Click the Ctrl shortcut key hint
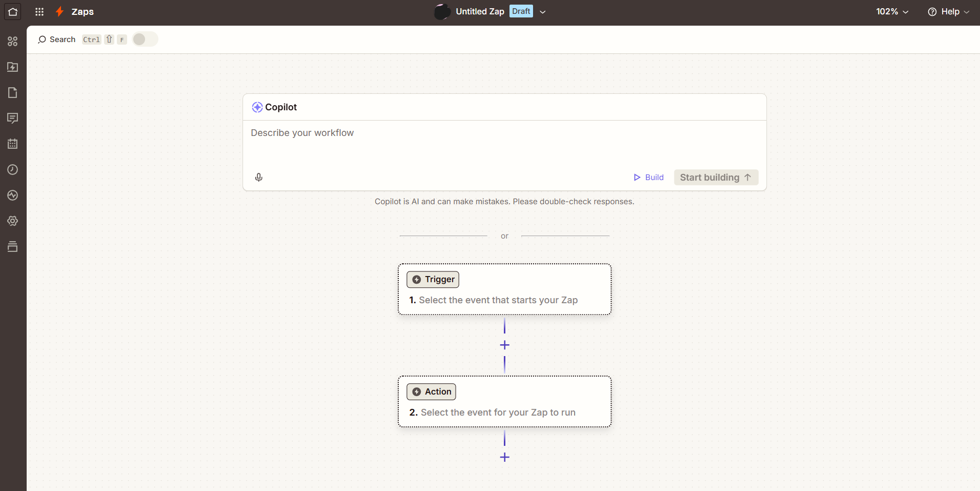980x491 pixels. pyautogui.click(x=91, y=40)
